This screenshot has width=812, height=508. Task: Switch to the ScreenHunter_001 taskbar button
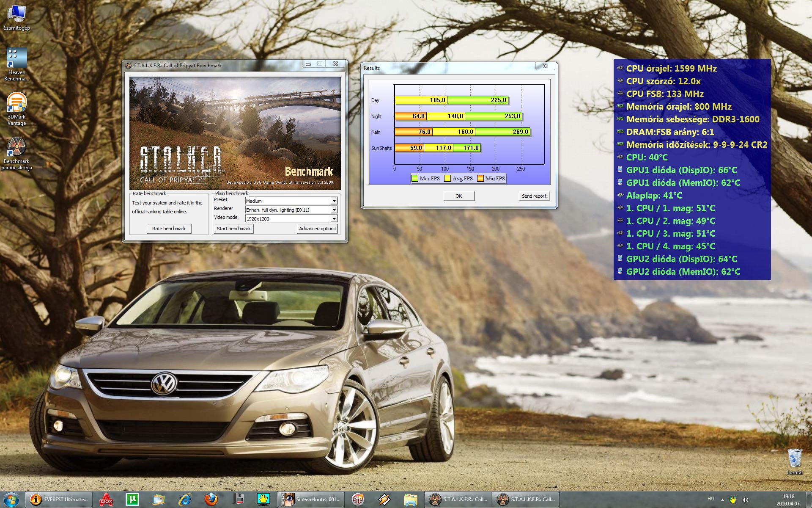[311, 500]
